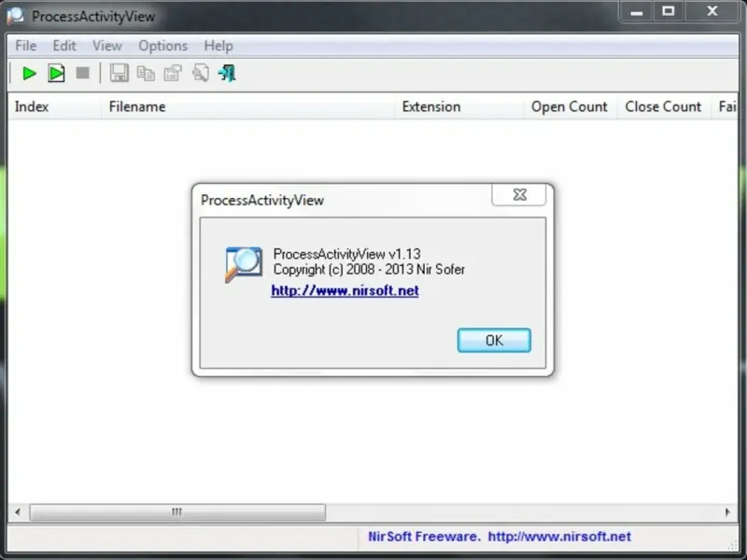This screenshot has width=747, height=560.
Task: Open the View menu
Action: point(107,46)
